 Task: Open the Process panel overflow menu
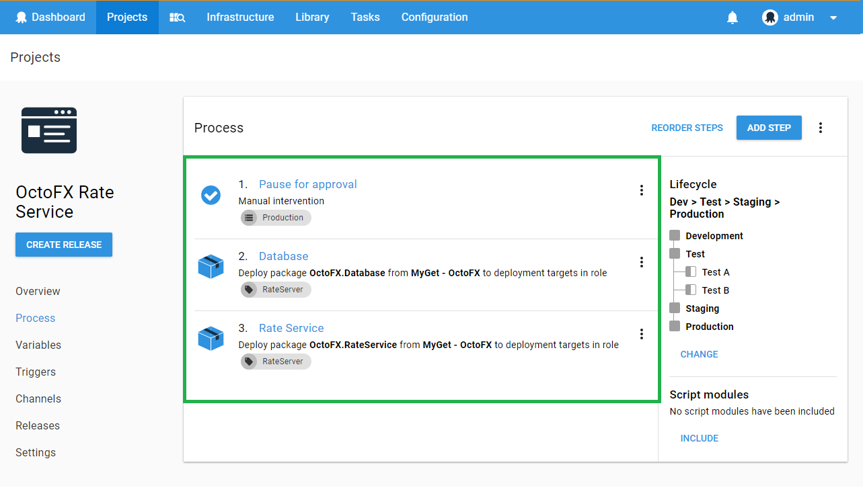click(x=820, y=128)
